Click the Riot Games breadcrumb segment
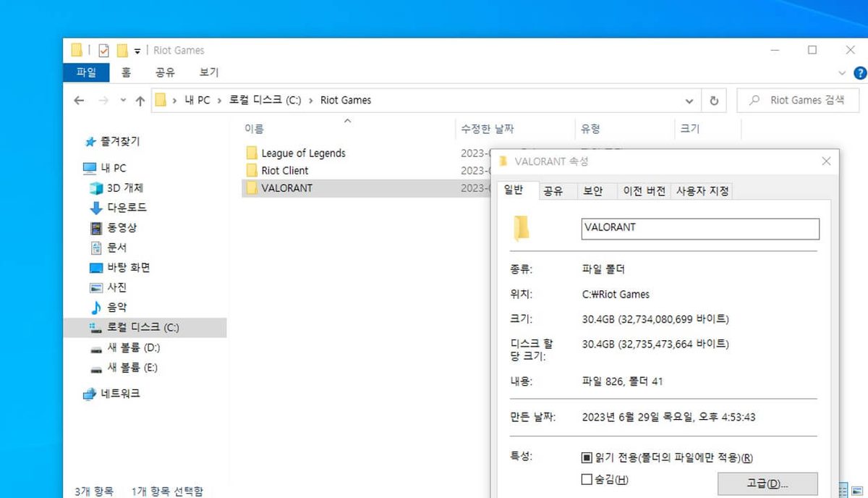The height and width of the screenshot is (498, 868). point(346,101)
